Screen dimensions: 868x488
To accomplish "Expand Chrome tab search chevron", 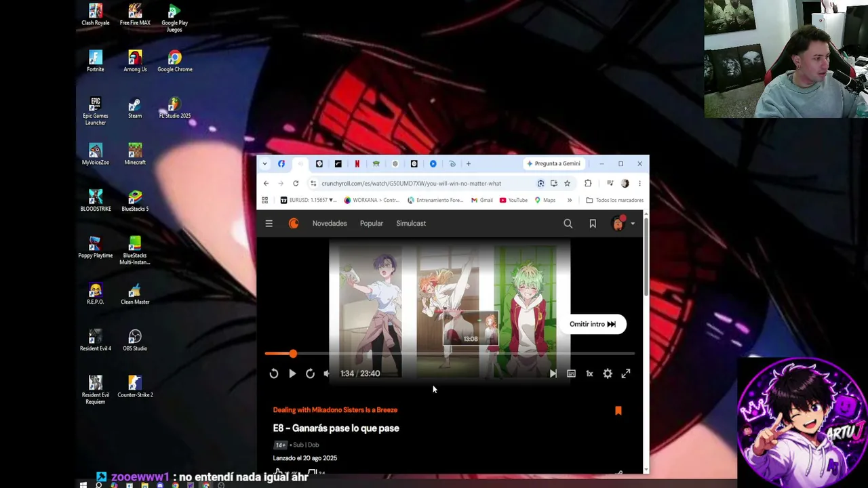I will [x=264, y=163].
